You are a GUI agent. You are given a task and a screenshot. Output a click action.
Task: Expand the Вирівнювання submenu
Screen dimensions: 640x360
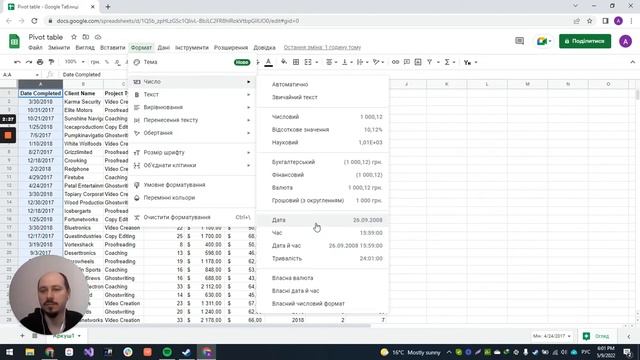click(192, 107)
